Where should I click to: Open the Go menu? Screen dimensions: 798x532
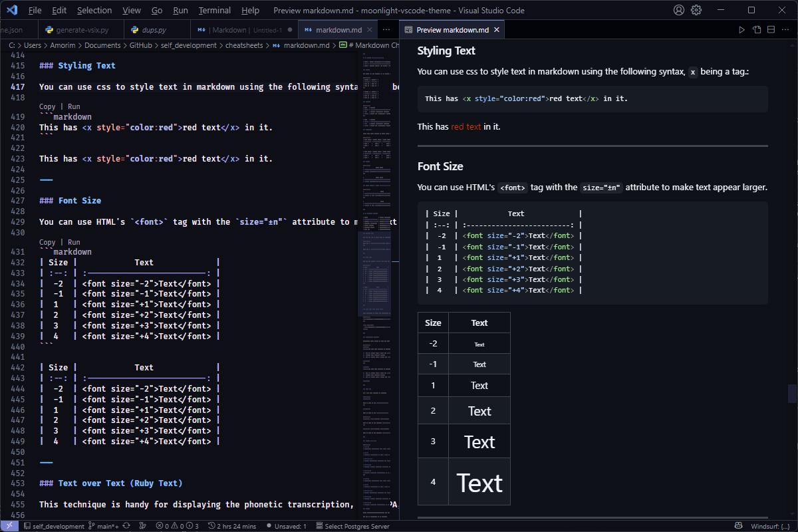tap(157, 10)
